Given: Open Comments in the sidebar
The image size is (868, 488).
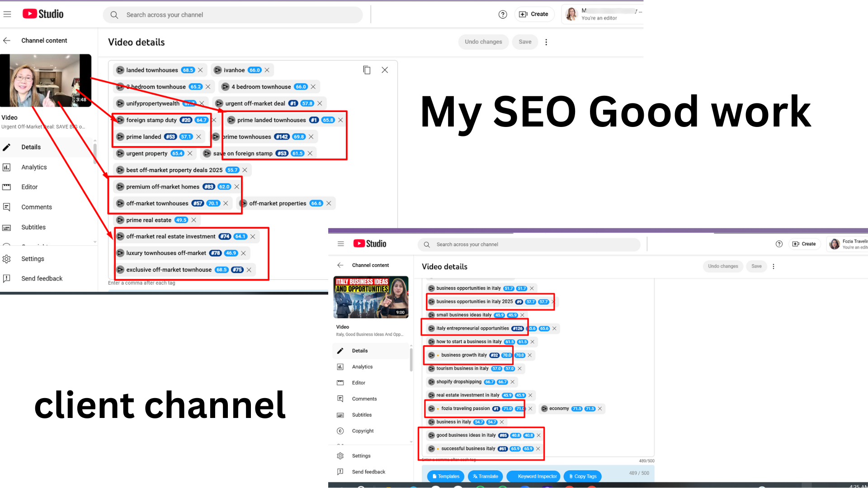Looking at the screenshot, I should coord(36,207).
